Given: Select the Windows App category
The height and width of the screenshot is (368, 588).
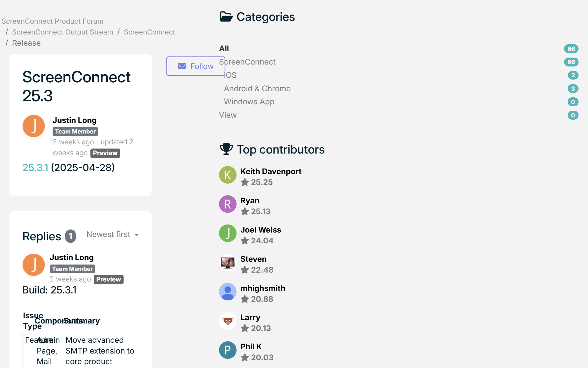Looking at the screenshot, I should 249,102.
